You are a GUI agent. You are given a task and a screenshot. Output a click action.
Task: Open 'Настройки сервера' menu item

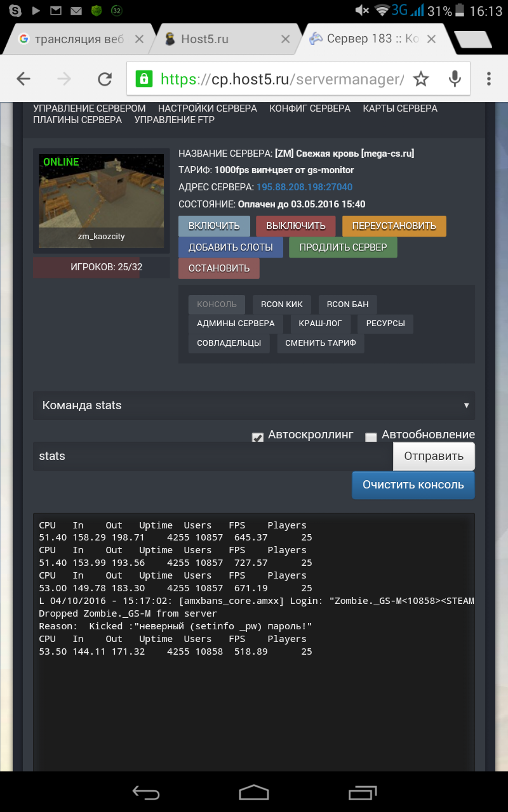(x=208, y=108)
